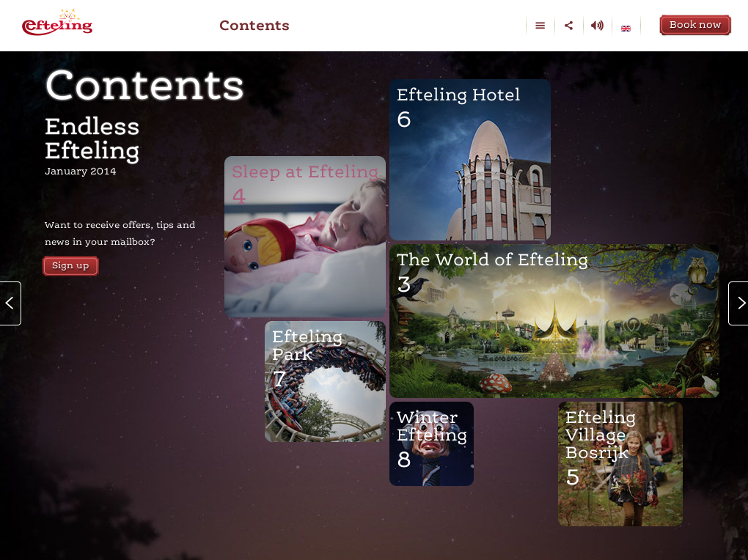Click the share icon

pos(568,26)
